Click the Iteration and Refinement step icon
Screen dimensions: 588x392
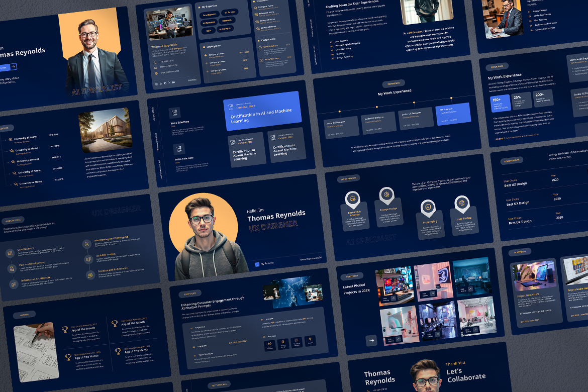pos(90,275)
